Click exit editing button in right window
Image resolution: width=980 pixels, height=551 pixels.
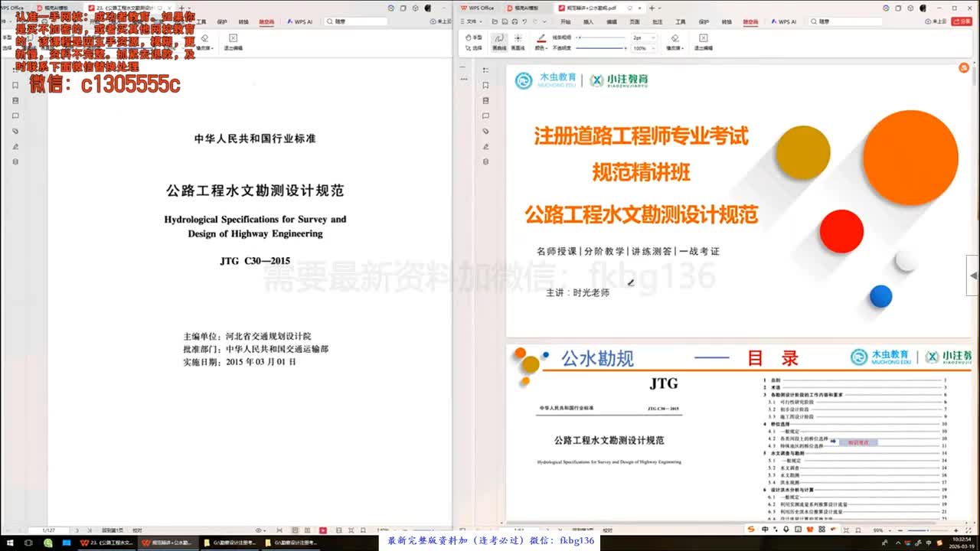pyautogui.click(x=704, y=41)
